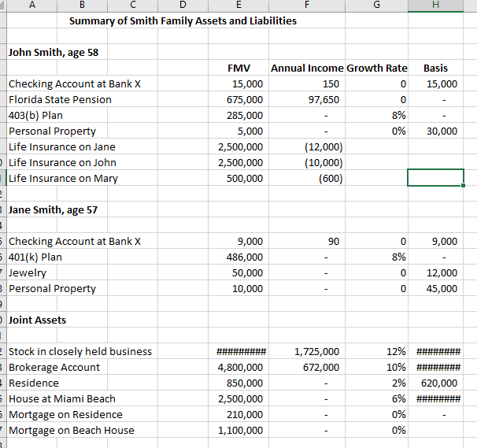
Task: Select the 'Joint Assets' heading cell
Action: click(37, 320)
